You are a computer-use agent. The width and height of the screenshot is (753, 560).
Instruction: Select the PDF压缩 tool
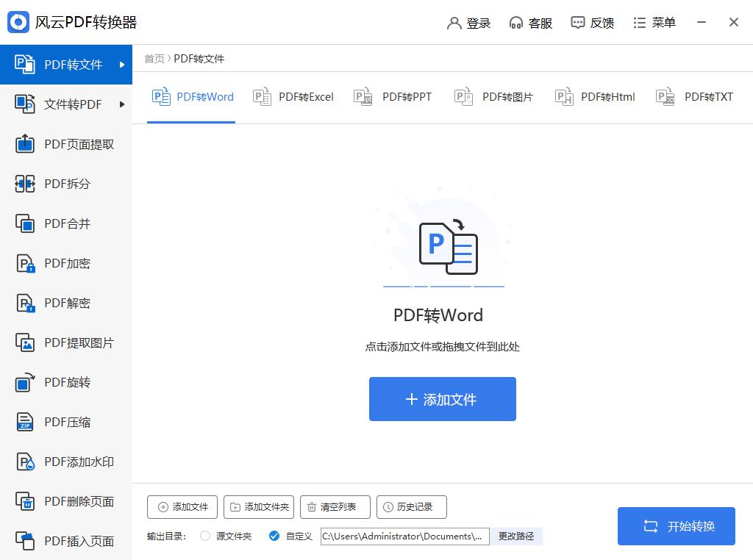[66, 422]
